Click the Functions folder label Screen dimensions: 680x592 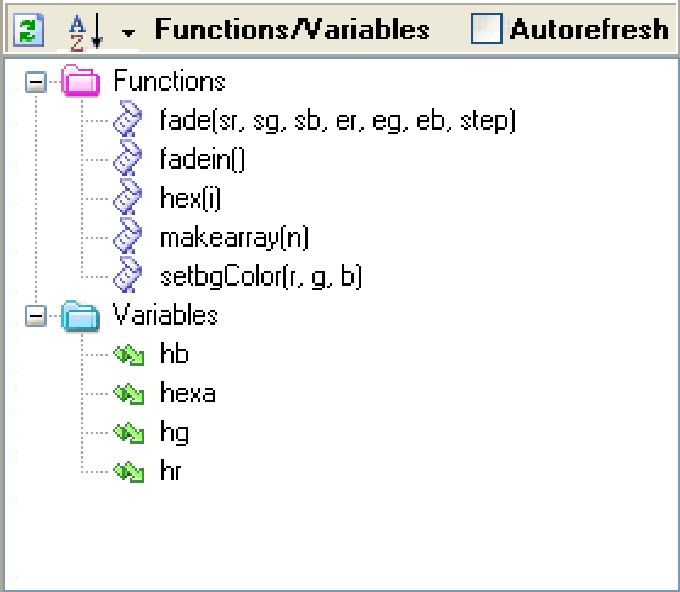[169, 81]
